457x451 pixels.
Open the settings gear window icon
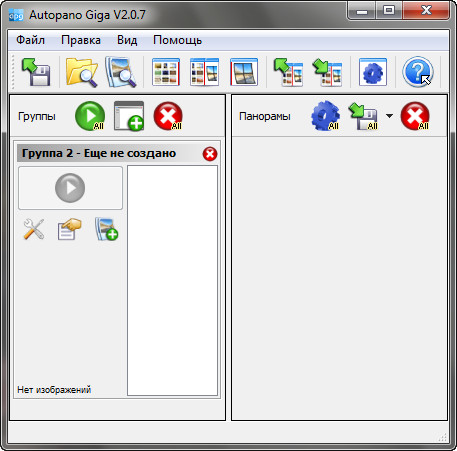click(x=373, y=72)
